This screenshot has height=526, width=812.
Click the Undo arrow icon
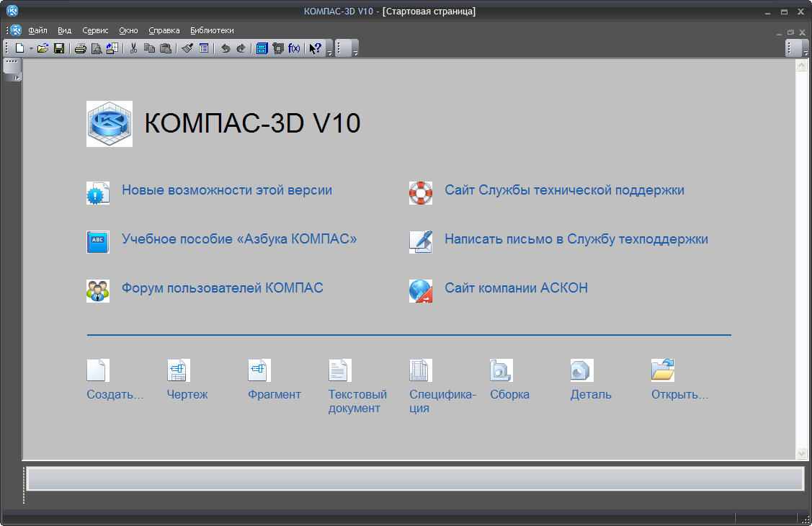tap(226, 49)
